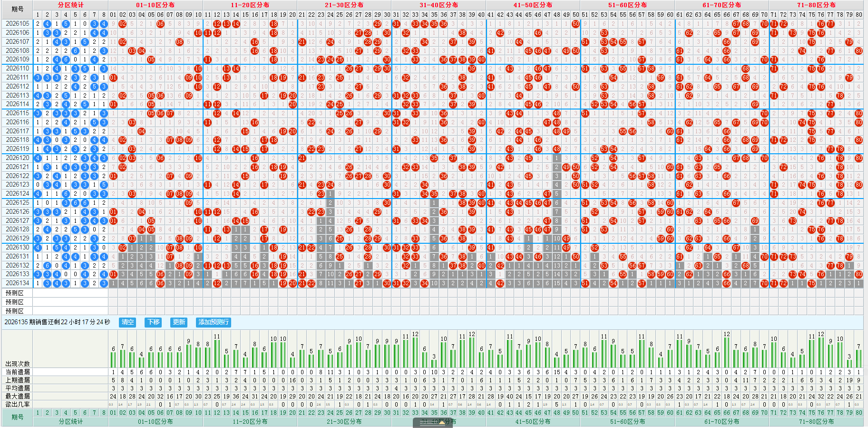Click the scroll-to-top arrow tab at bottom
The image size is (868, 428).
tap(433, 422)
